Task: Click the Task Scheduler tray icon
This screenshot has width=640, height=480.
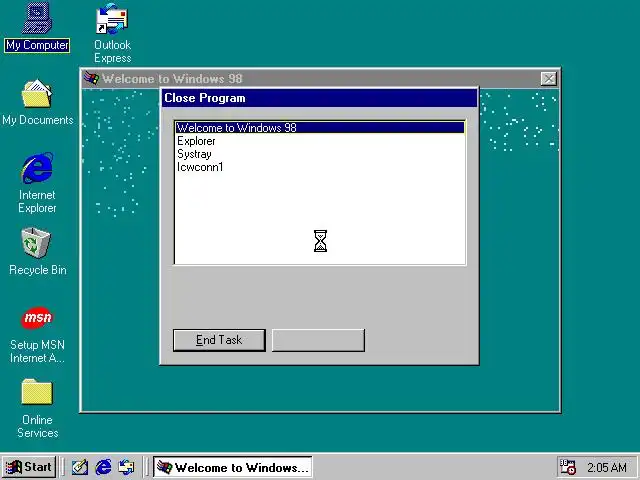Action: click(x=567, y=467)
